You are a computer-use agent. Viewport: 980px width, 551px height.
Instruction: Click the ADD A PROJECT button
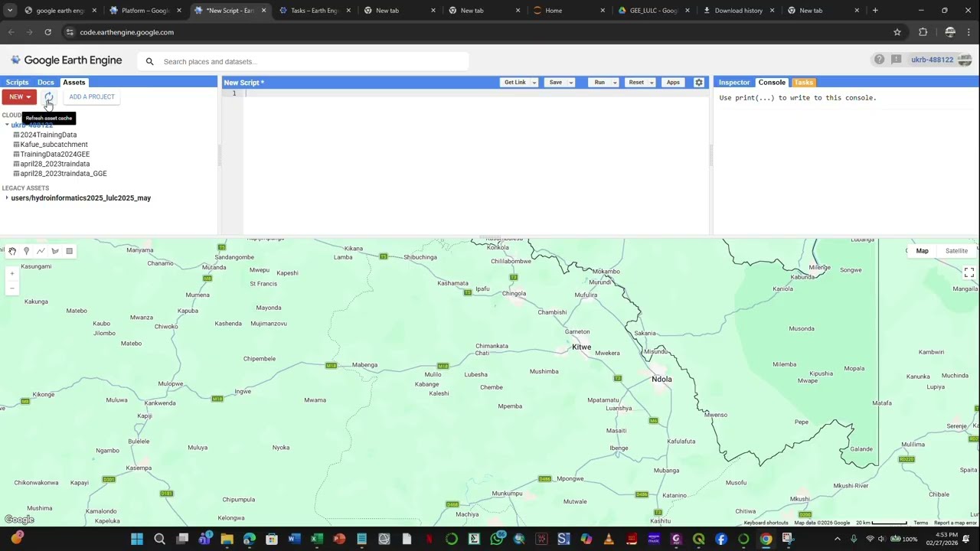click(92, 97)
